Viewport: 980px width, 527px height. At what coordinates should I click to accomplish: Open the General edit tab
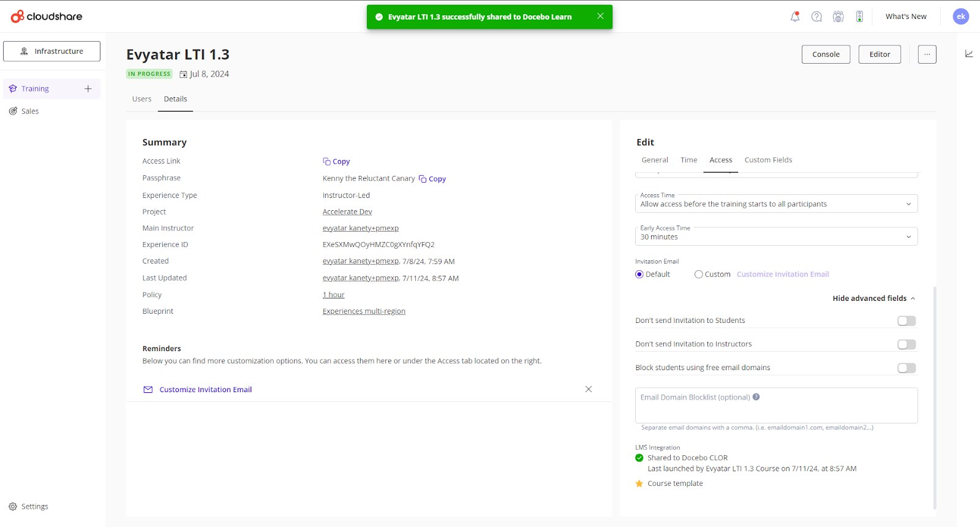[655, 160]
